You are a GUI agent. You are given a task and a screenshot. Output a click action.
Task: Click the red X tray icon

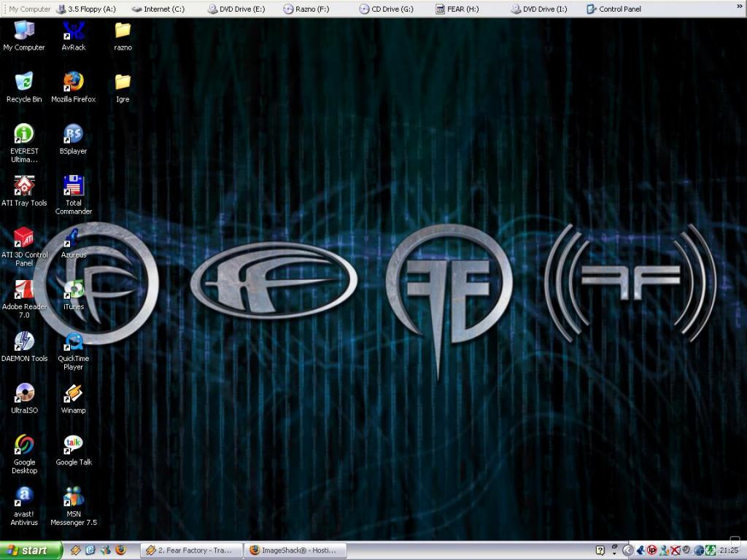click(675, 551)
